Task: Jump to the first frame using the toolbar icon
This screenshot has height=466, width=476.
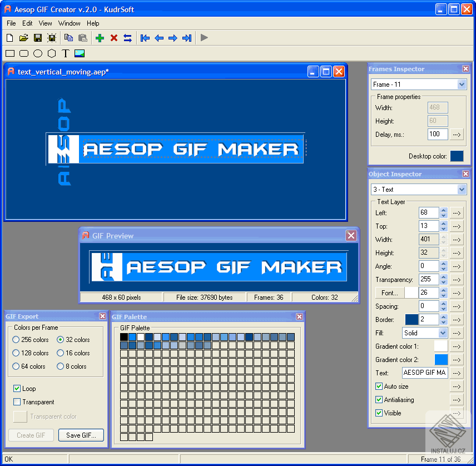Action: 145,38
